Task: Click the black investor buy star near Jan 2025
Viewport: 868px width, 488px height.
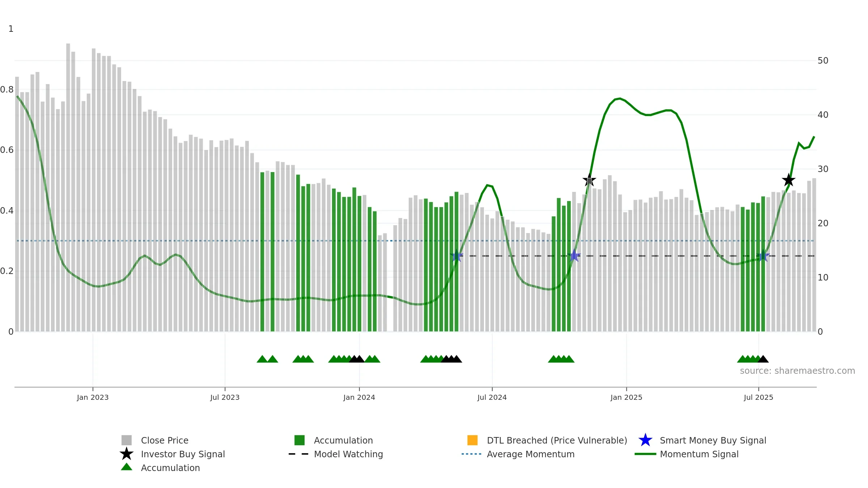Action: click(x=589, y=180)
